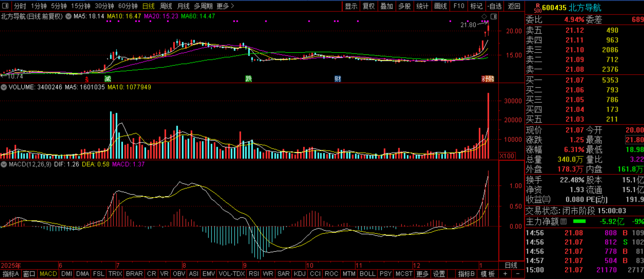Toggle the side panel icon near 21.80
Viewport: 644px width, 279px height.
[x=494, y=16]
